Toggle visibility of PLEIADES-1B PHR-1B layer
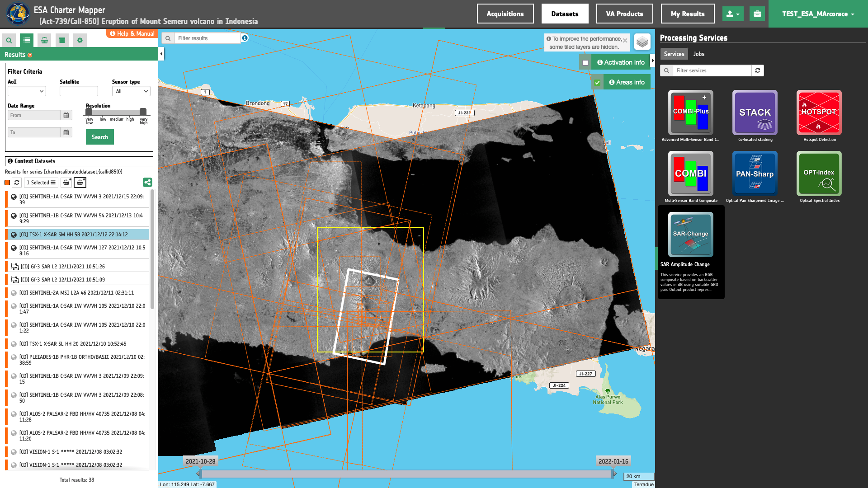Viewport: 868px width, 488px height. pyautogui.click(x=14, y=357)
